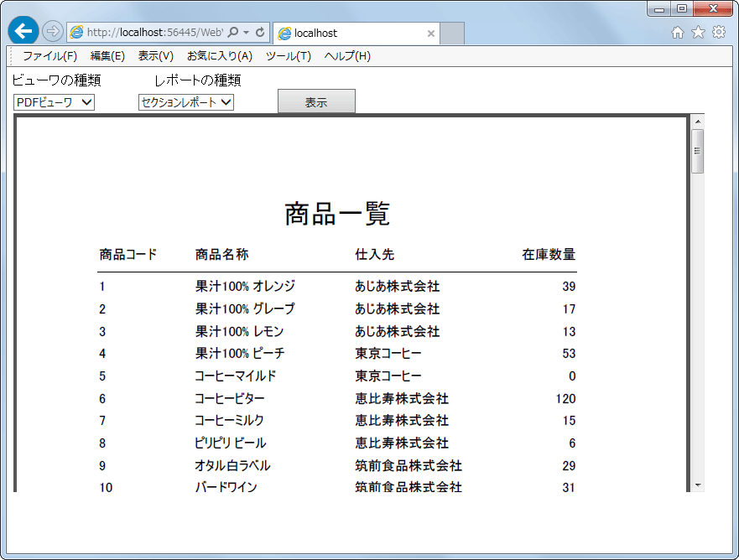This screenshot has width=739, height=560.
Task: Click 果汁100% オレンジ product name
Action: click(x=245, y=286)
